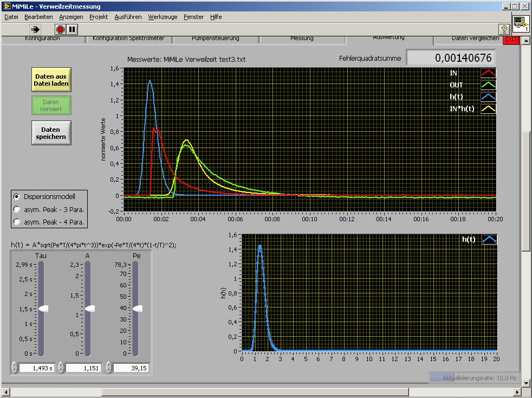Click the VI icon in top-right corner
532x398 pixels.
[x=521, y=24]
